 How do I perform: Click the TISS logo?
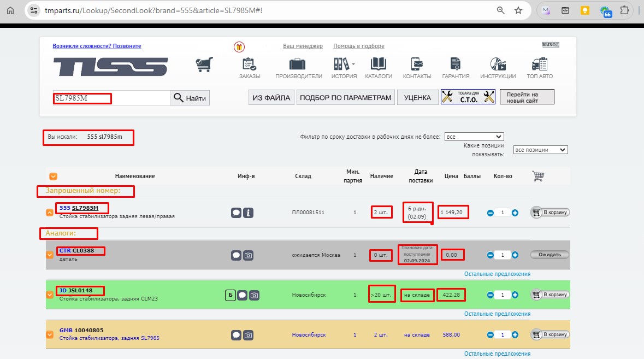tap(110, 67)
